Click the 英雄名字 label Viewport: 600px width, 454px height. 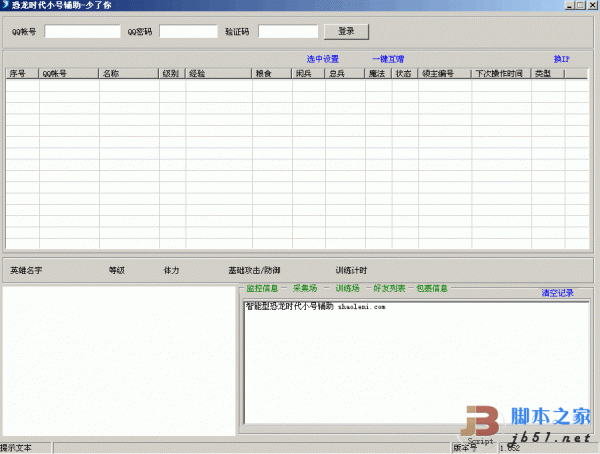coord(26,270)
